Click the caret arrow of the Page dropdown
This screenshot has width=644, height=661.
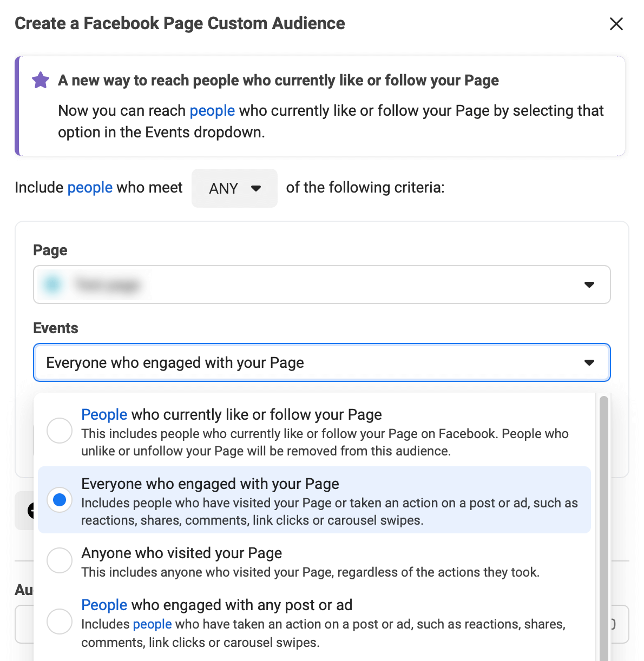(589, 285)
